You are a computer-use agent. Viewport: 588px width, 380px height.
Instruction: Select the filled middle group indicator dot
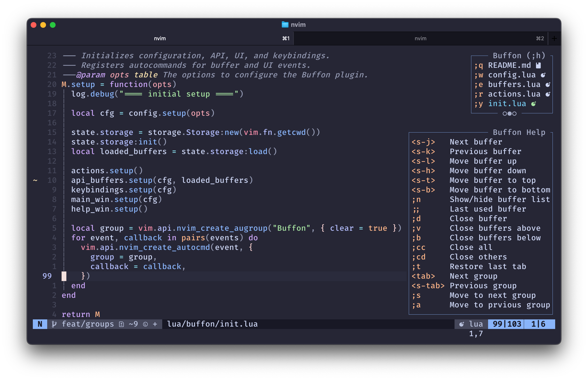(510, 114)
